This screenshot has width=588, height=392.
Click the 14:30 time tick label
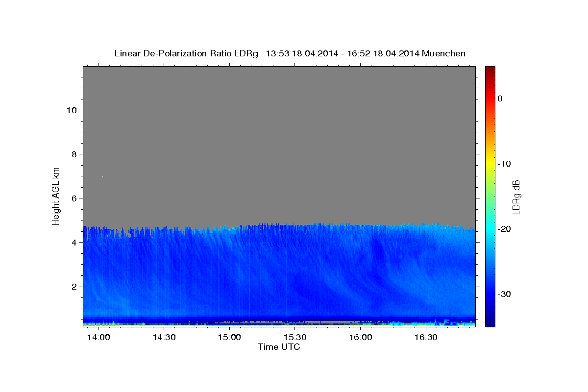[164, 338]
